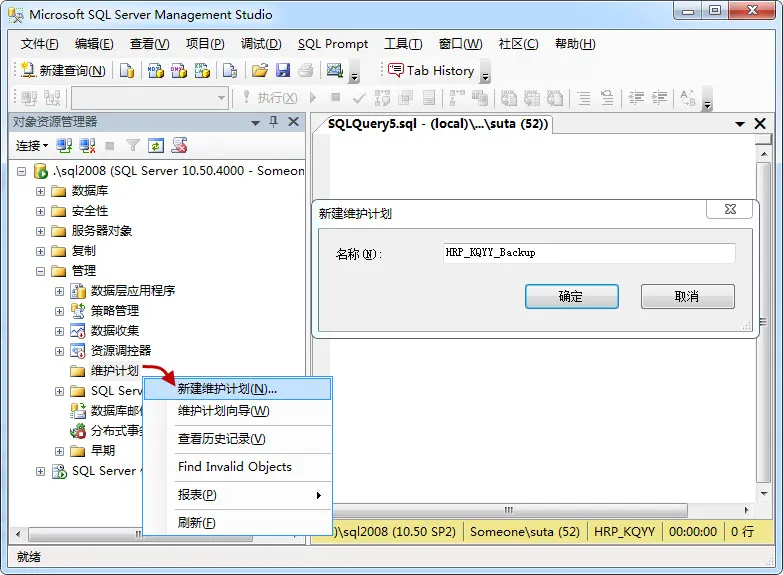Screen dimensions: 783x575
Task: Click HRP_KQYY in the status bar
Action: tap(624, 532)
